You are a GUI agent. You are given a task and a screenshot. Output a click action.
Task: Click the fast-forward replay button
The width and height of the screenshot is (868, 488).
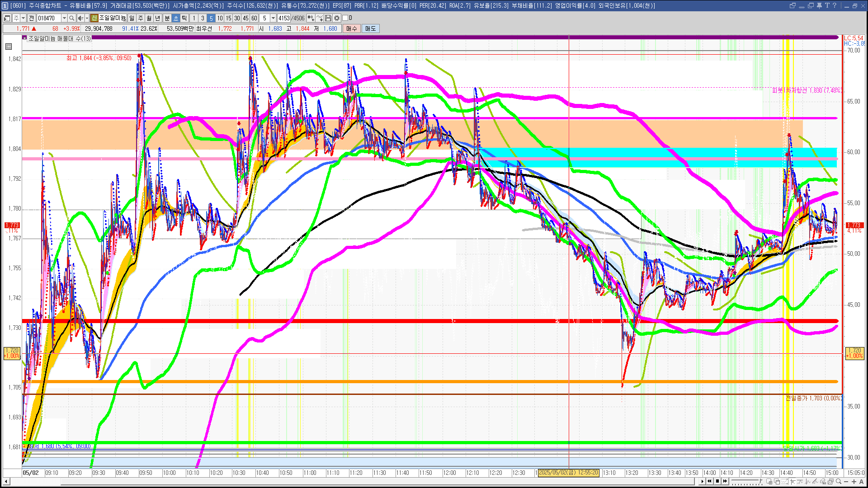(x=725, y=481)
